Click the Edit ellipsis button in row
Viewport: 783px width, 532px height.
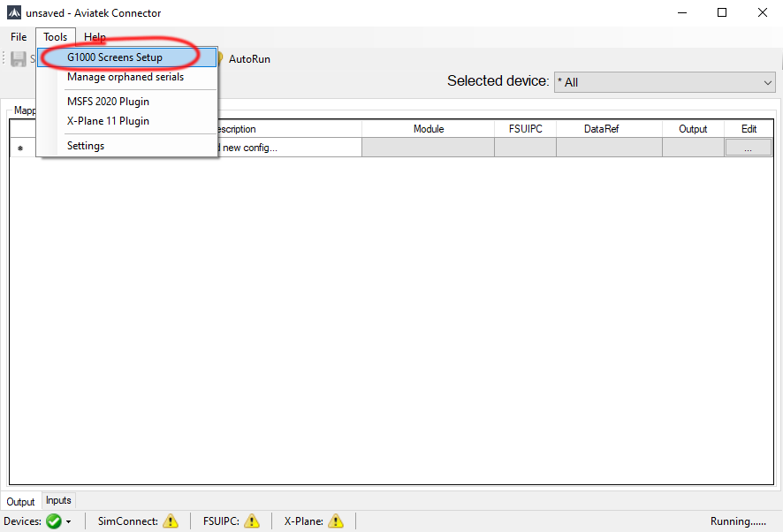[x=749, y=148]
